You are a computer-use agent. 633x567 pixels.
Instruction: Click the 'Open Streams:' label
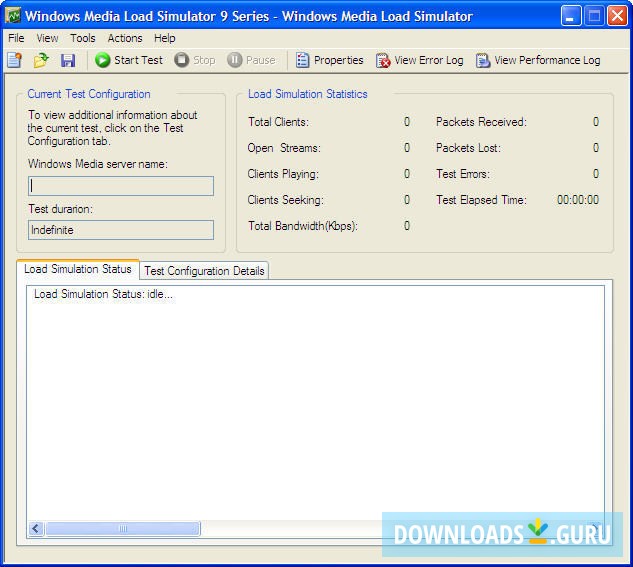pos(284,148)
